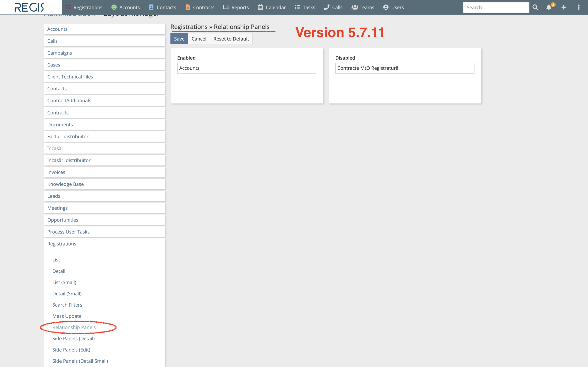Select the Accounts enabled panel item
Screen dimensions: 588x367
pos(246,68)
